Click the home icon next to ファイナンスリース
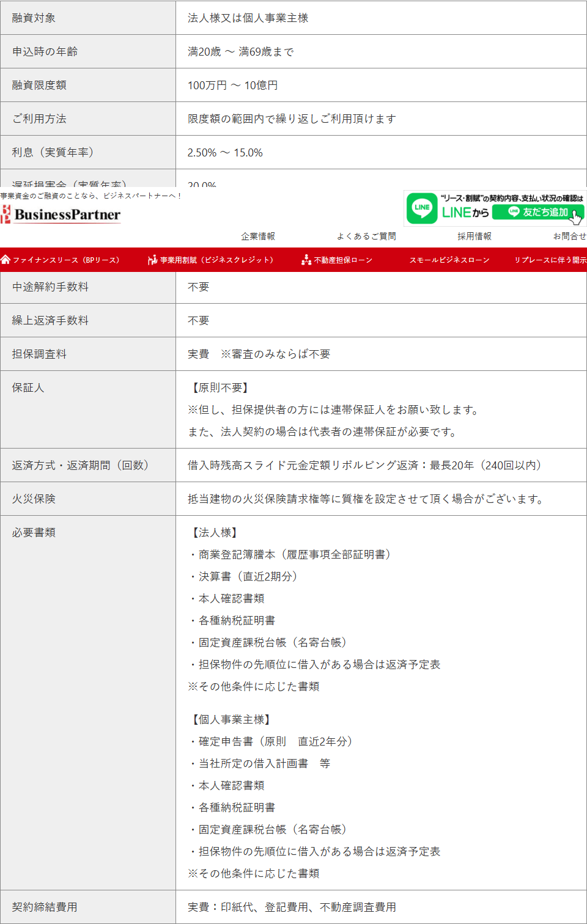 (6, 260)
